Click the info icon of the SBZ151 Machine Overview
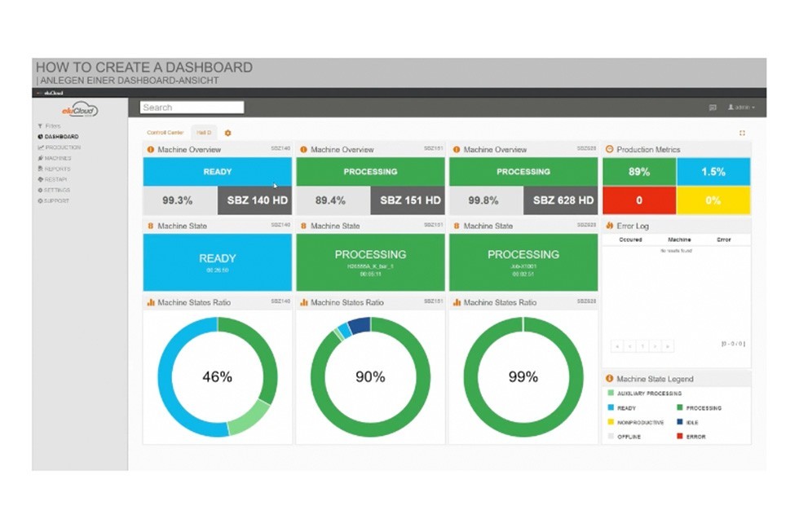This screenshot has height=532, width=799. click(x=303, y=150)
